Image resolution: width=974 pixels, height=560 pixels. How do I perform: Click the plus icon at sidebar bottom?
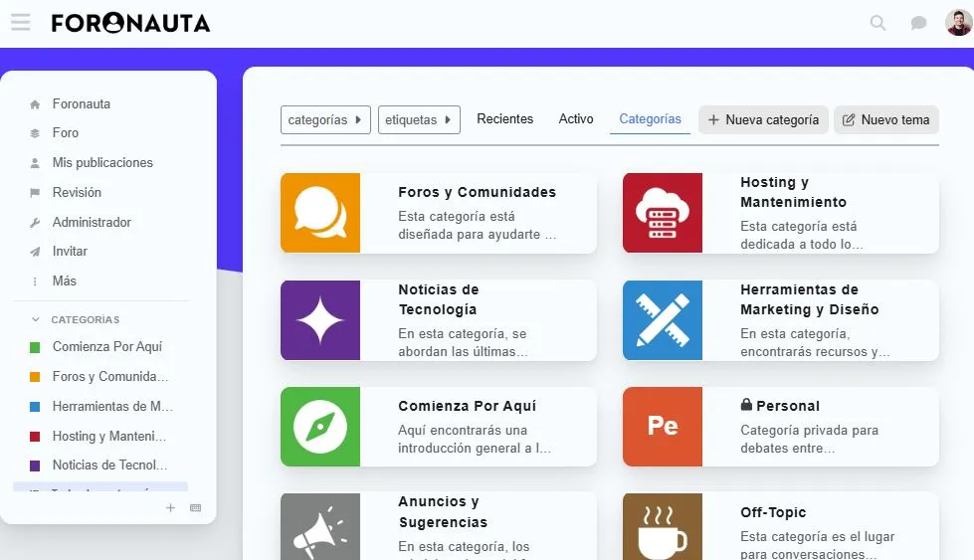[x=170, y=508]
